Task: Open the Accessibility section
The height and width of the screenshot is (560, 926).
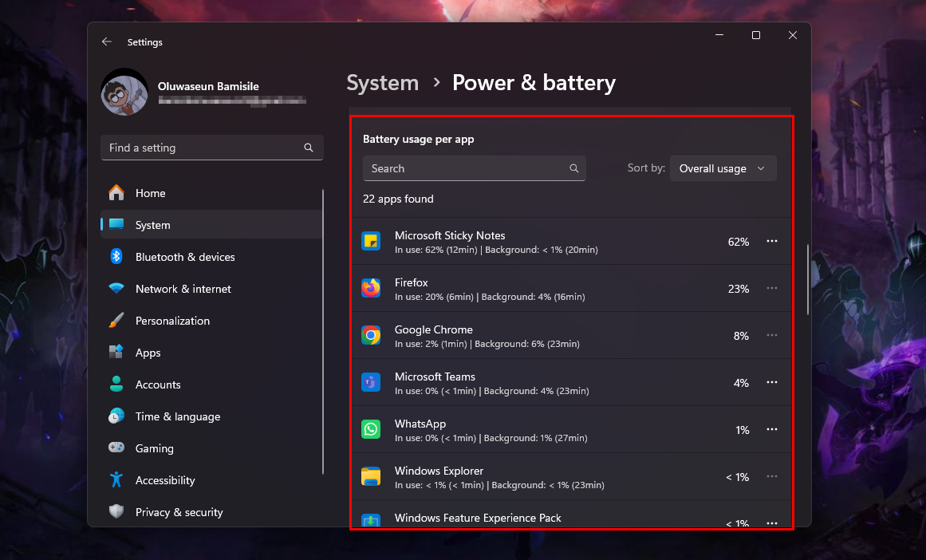Action: click(212, 480)
